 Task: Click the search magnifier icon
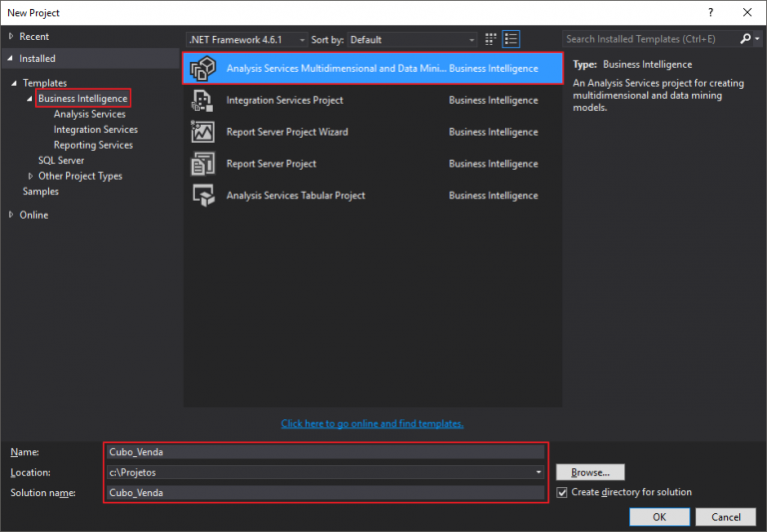pos(745,40)
